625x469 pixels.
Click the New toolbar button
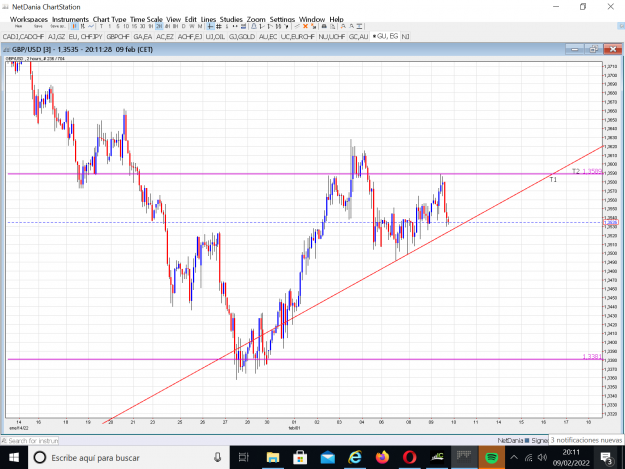[x=18, y=26]
